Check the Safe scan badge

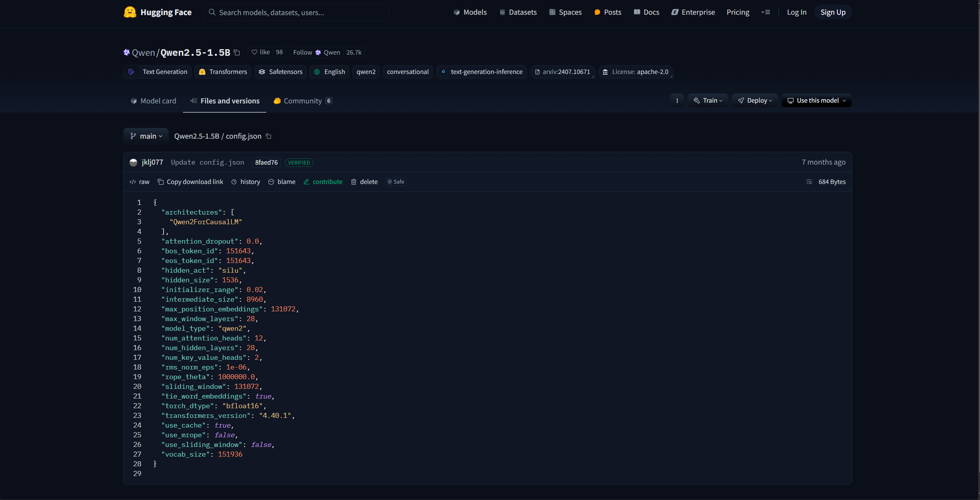(395, 182)
